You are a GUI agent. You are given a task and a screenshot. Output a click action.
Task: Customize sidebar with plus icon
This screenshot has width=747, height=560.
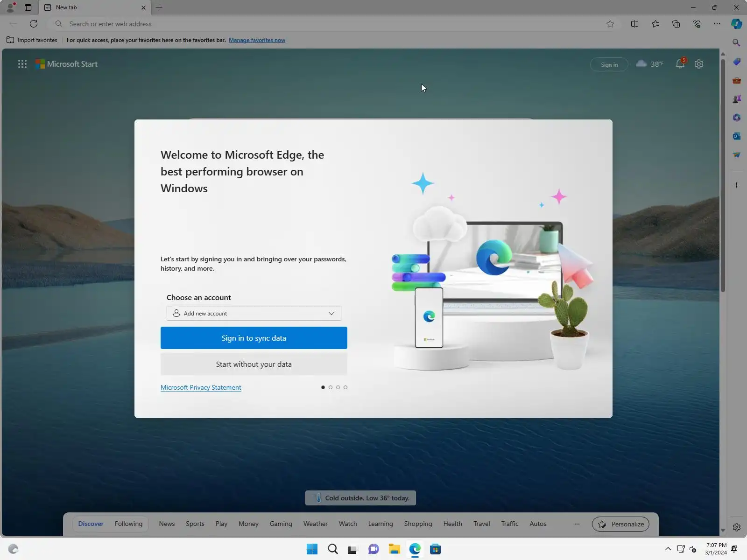click(737, 185)
